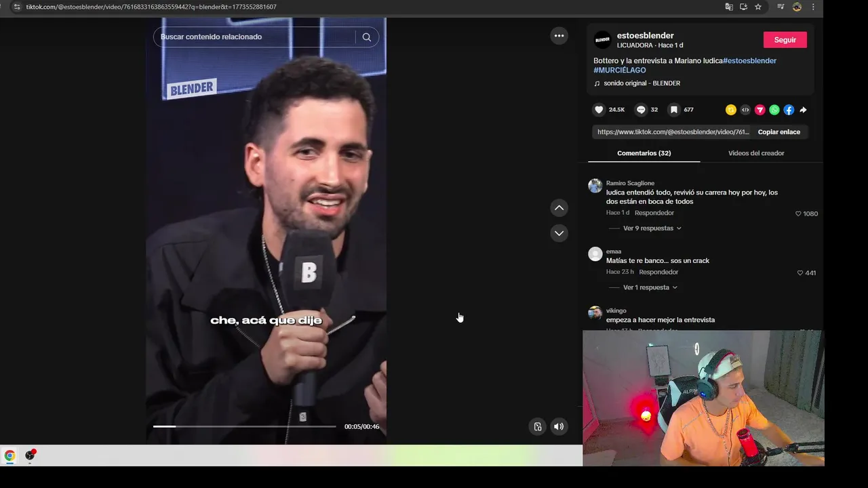Open Ramiro Scaglione's username
Viewport: 868px width, 488px height.
[x=630, y=184]
